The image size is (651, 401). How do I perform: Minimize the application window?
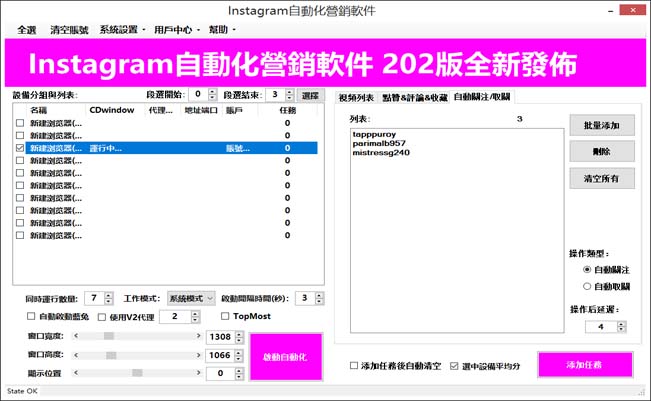point(610,11)
